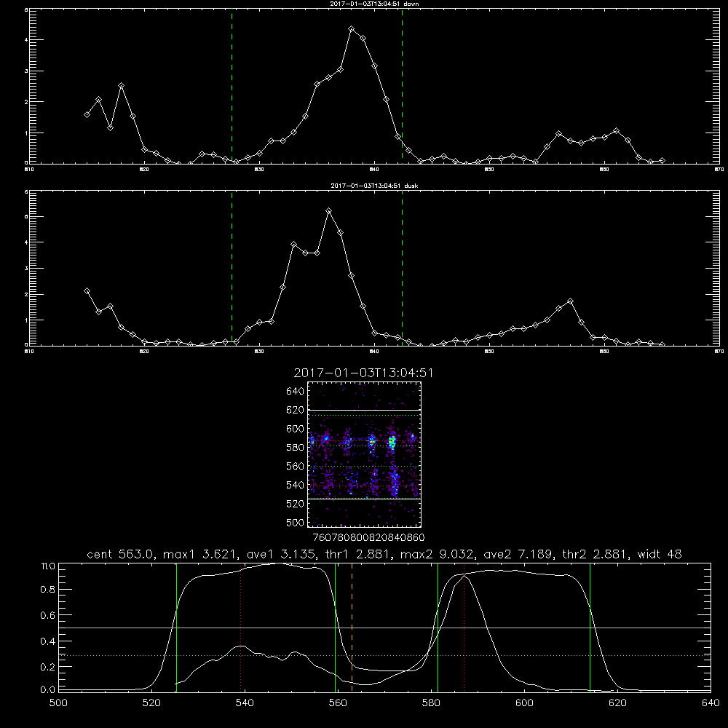Click the orange dashed center line at 563
728x728 pixels.
(x=352, y=627)
